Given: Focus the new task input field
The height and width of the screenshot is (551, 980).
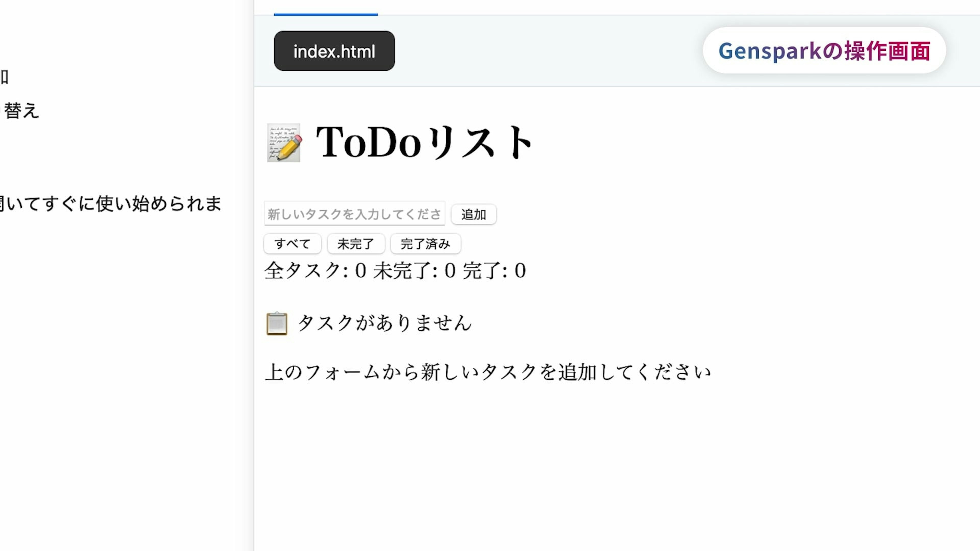Looking at the screenshot, I should coord(354,214).
